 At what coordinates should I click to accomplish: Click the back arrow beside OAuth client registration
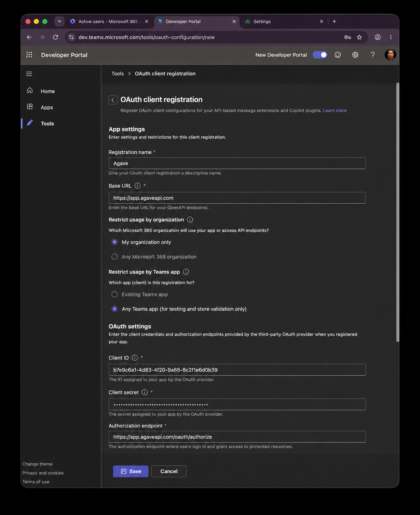[x=113, y=100]
